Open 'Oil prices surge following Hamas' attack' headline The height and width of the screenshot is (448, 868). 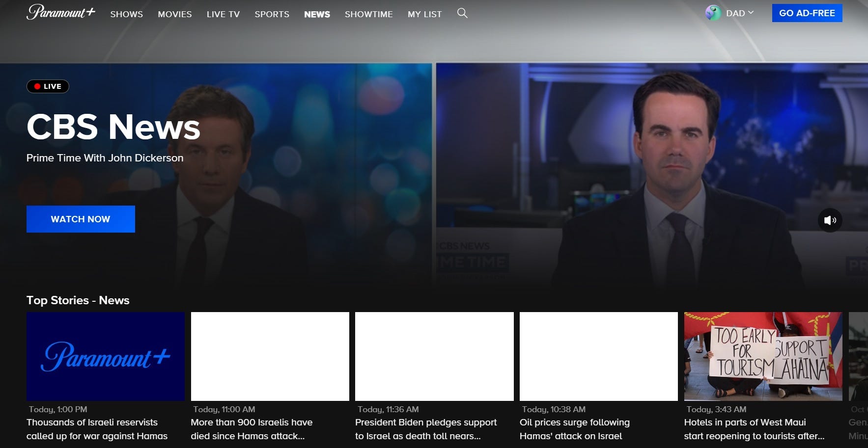(575, 429)
